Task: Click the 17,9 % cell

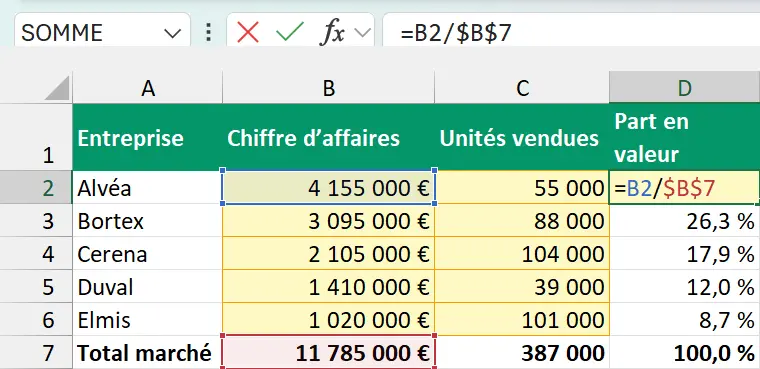Action: tap(684, 254)
